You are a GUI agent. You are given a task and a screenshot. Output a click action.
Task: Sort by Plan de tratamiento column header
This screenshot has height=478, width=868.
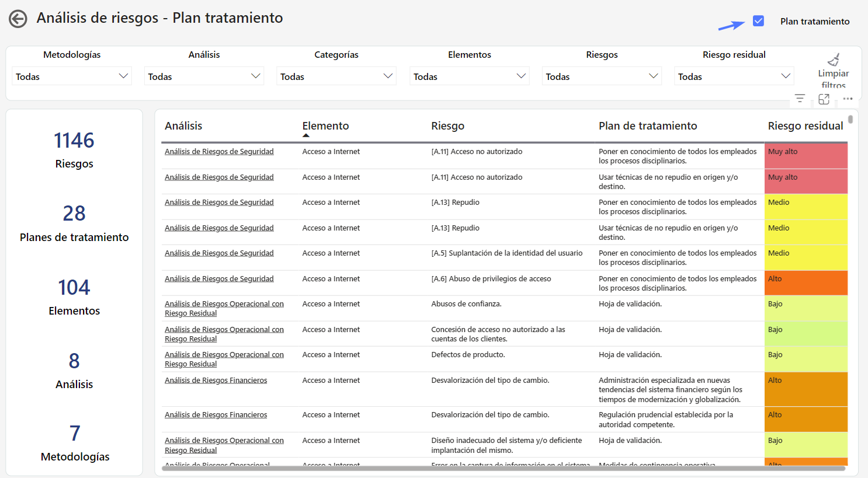coord(647,126)
